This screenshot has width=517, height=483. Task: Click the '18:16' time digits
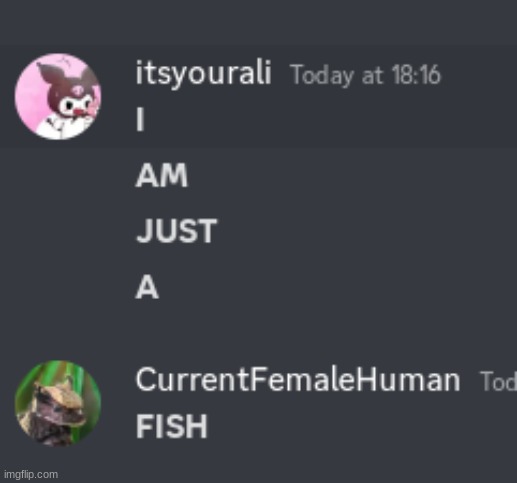(x=416, y=75)
